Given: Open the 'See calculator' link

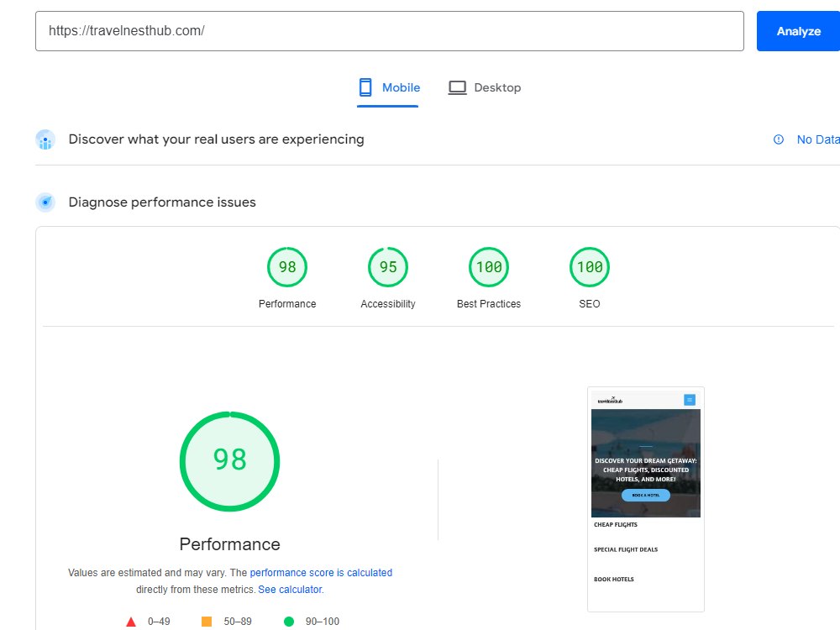Looking at the screenshot, I should point(291,590).
